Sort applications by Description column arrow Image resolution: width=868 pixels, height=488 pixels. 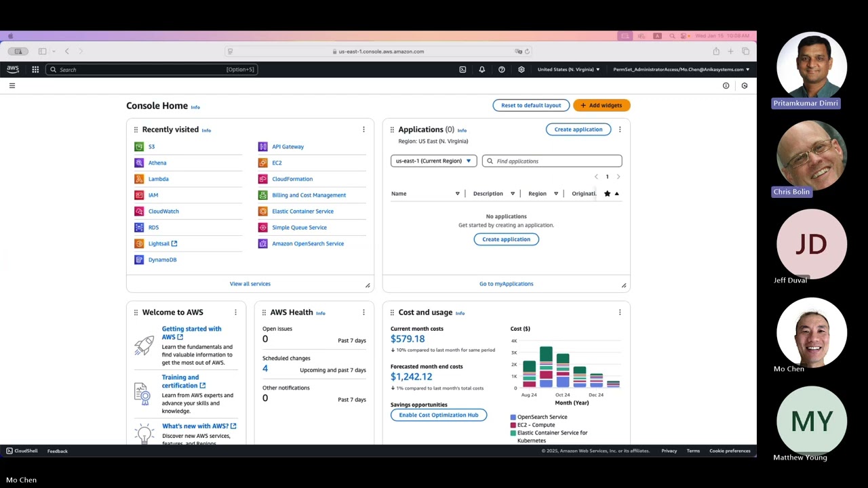pyautogui.click(x=513, y=194)
